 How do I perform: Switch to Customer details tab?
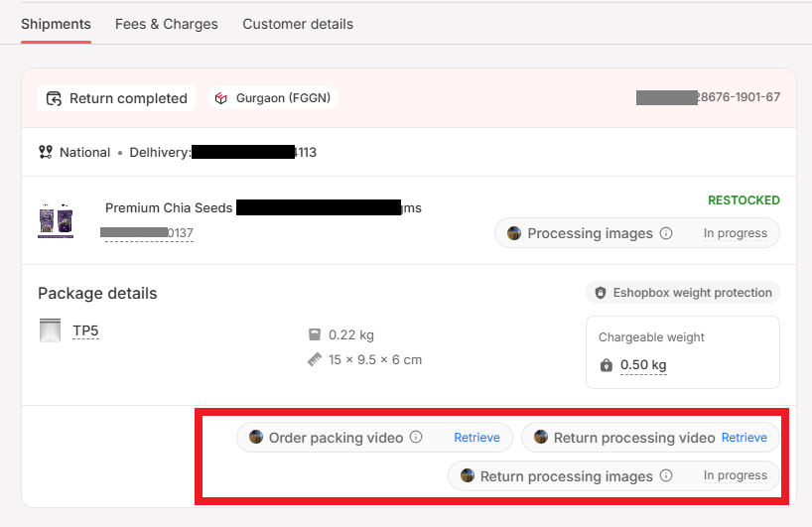click(298, 25)
